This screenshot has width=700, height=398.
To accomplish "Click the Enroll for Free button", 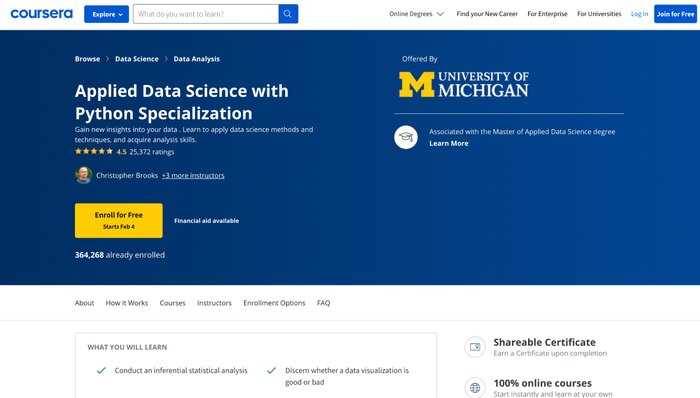I will (119, 220).
